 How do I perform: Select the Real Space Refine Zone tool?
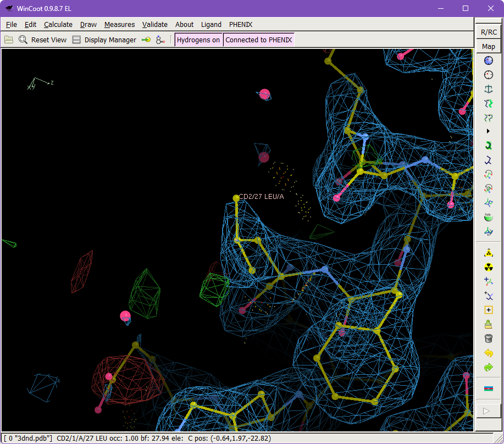488,104
